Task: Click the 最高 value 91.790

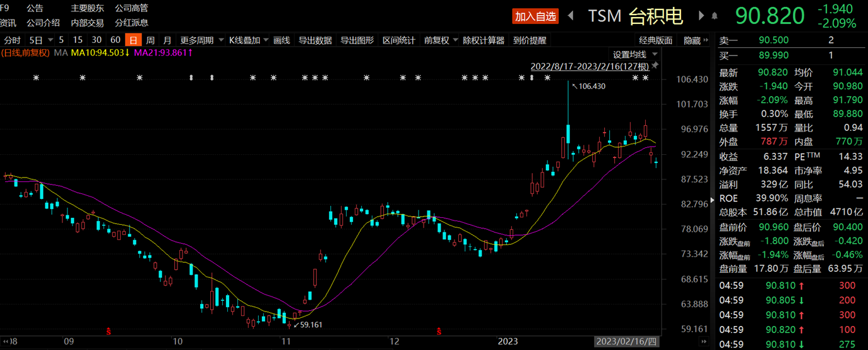Action: click(847, 100)
